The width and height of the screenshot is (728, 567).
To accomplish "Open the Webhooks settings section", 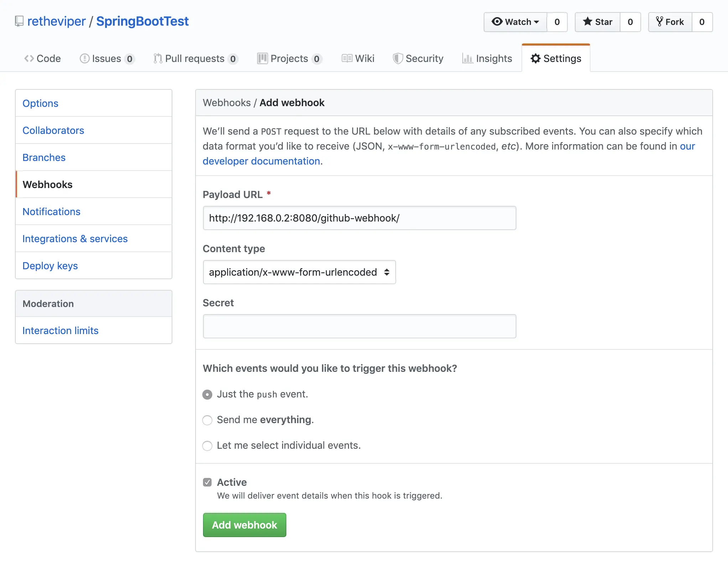I will click(x=47, y=184).
